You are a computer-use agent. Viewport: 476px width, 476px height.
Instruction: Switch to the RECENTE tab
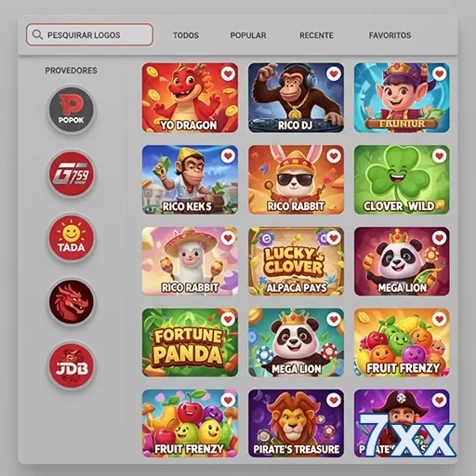tap(316, 35)
